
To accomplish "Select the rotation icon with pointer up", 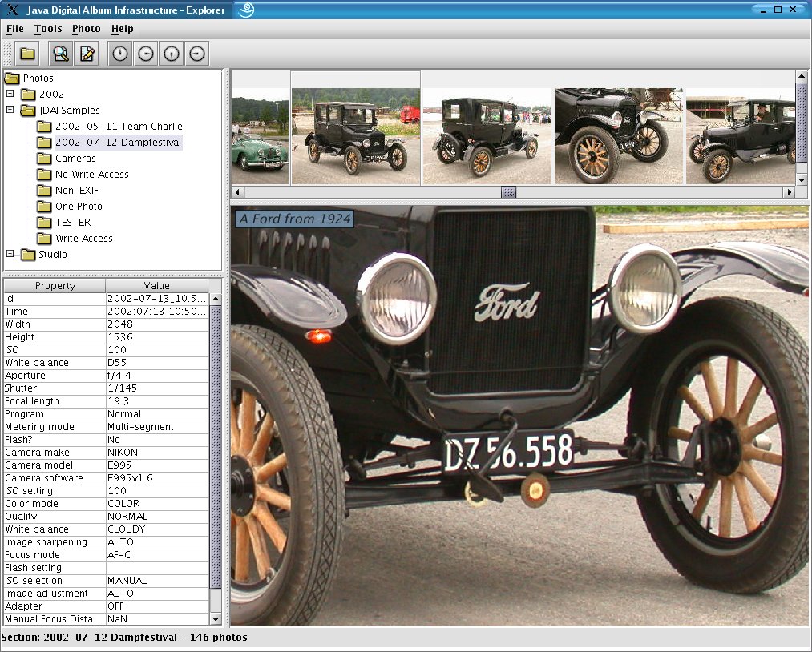I will (120, 54).
